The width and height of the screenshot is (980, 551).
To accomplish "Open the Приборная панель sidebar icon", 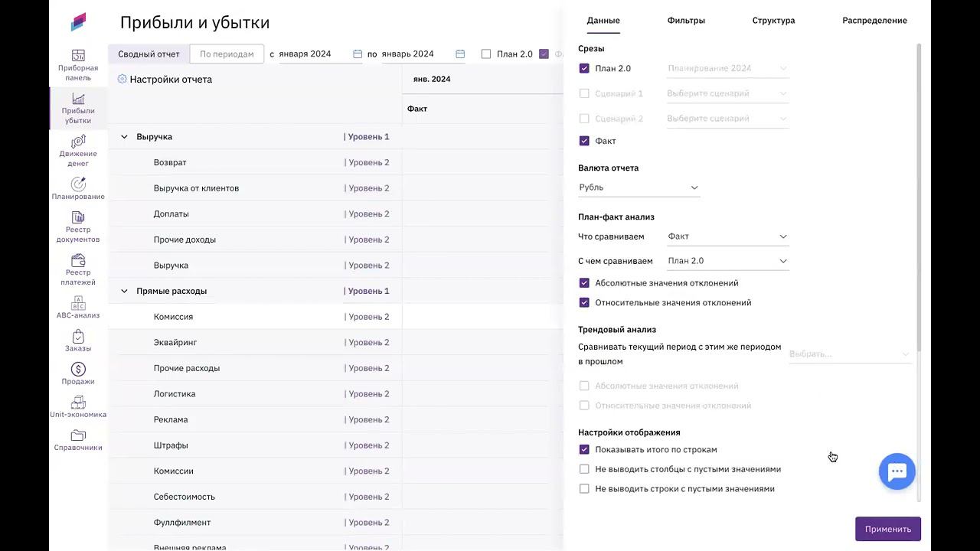I will (78, 56).
